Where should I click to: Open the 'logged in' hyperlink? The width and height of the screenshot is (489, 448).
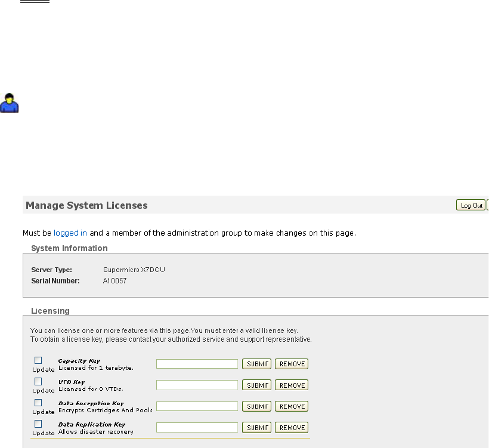click(70, 233)
